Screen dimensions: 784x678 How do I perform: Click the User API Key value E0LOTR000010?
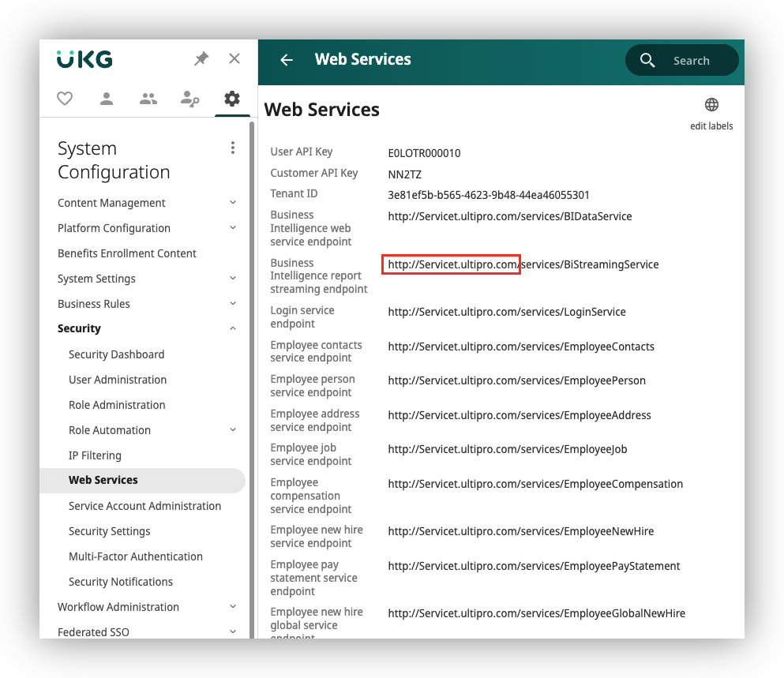(x=424, y=153)
